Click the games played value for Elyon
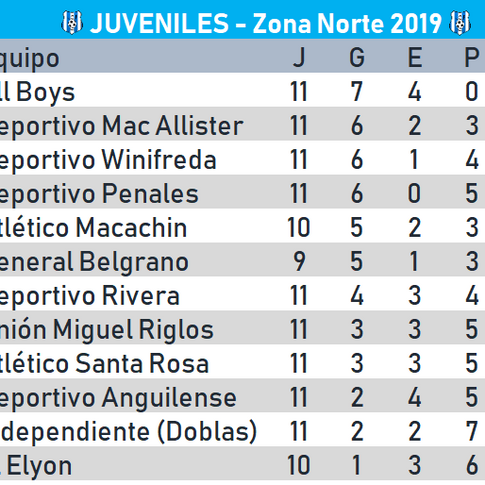 (x=299, y=465)
